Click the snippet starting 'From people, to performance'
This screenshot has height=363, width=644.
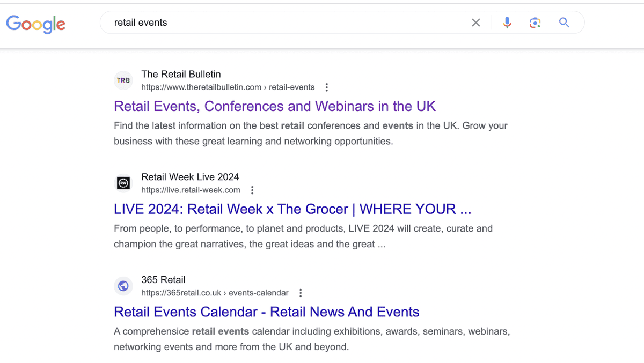tap(303, 236)
